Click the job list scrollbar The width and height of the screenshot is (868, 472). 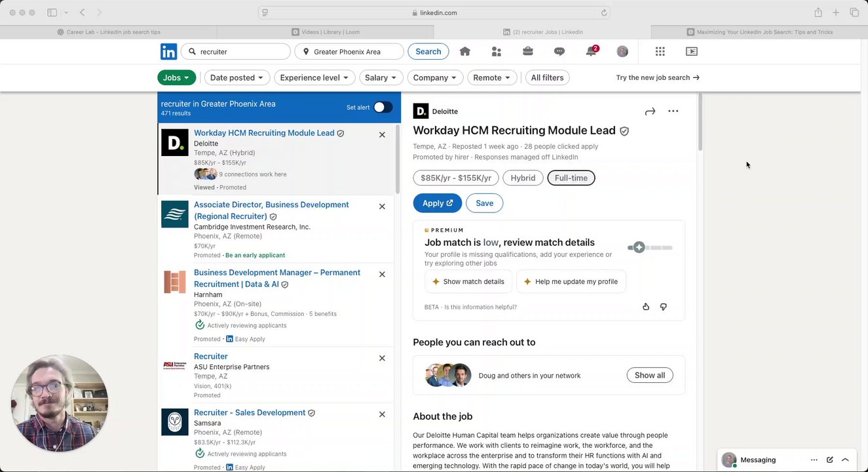397,159
